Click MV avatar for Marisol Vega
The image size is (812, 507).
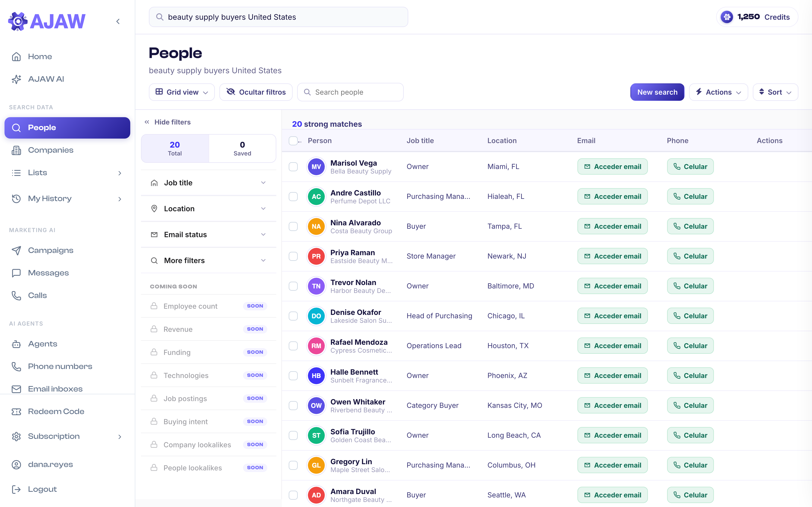tap(316, 167)
